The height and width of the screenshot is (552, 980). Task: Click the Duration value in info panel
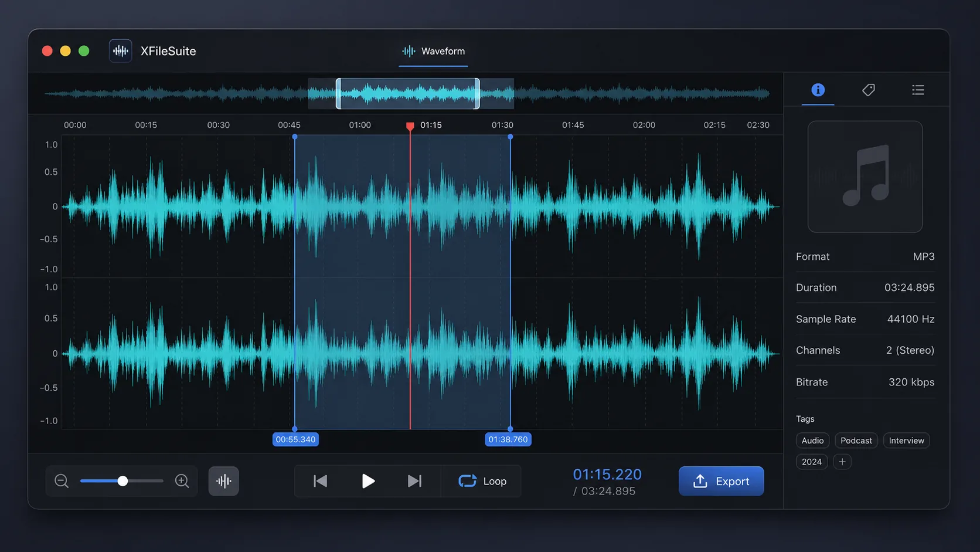(910, 287)
